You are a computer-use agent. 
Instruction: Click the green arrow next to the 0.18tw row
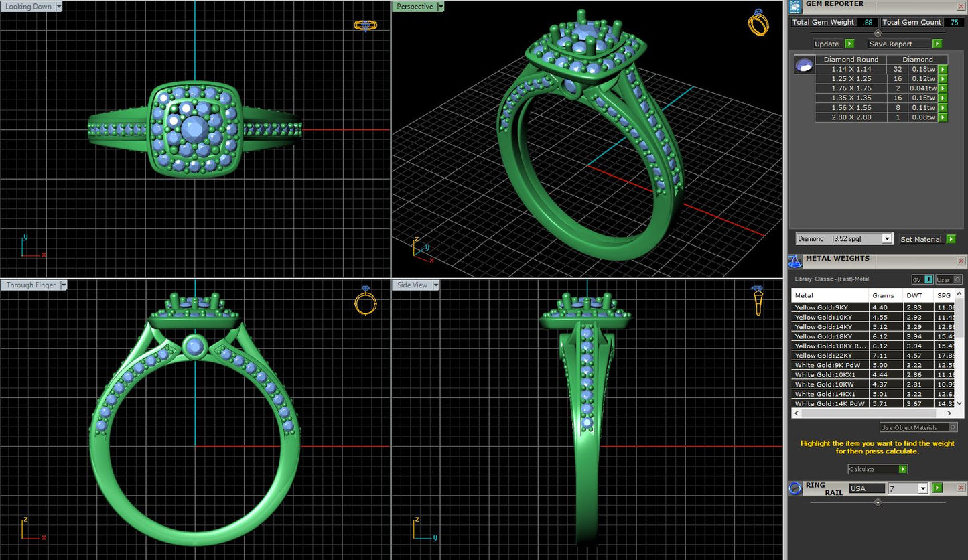[943, 69]
